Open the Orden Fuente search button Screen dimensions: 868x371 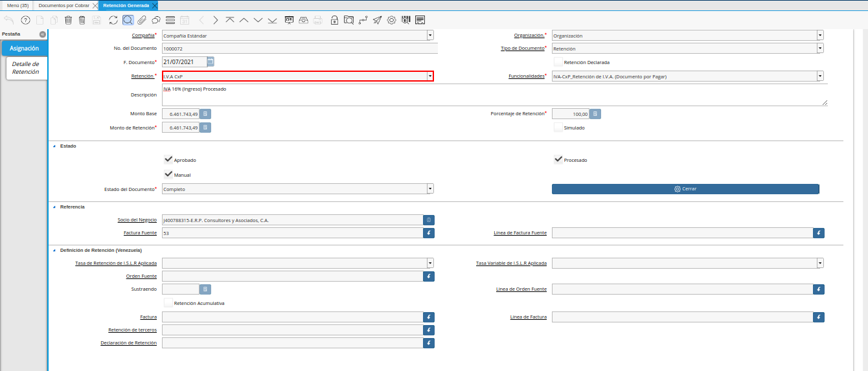point(429,276)
